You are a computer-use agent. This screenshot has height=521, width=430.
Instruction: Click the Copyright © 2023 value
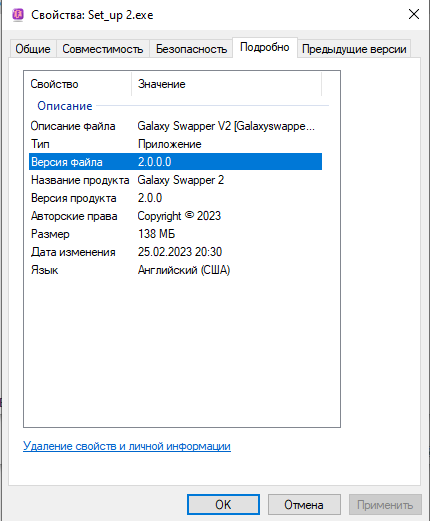(179, 216)
